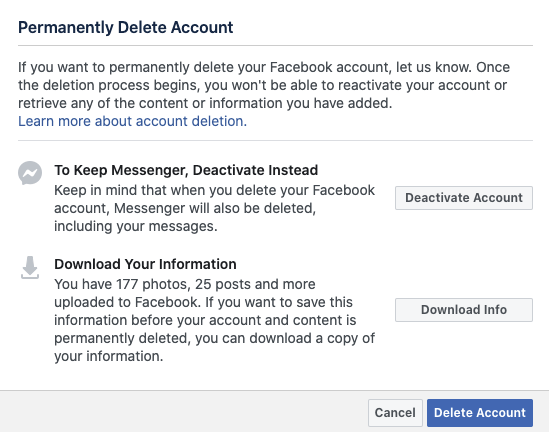549x432 pixels.
Task: Select the To Keep Messenger, Deactivate Instead heading
Action: click(186, 170)
